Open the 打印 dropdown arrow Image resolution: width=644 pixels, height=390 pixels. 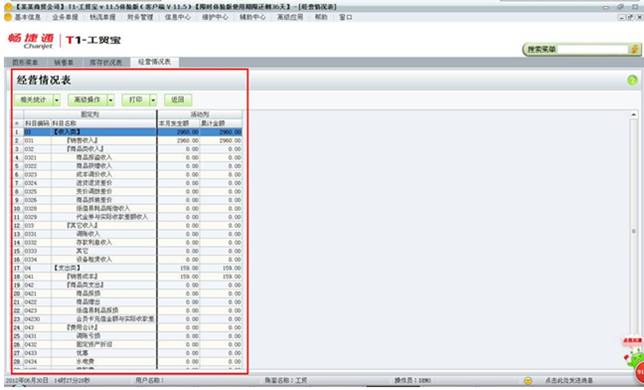[153, 100]
